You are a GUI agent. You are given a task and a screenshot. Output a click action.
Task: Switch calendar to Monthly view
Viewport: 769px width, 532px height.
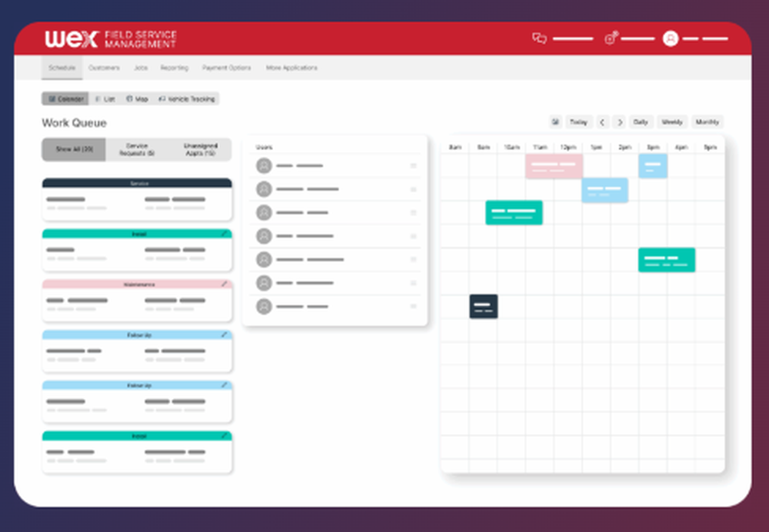coord(707,121)
